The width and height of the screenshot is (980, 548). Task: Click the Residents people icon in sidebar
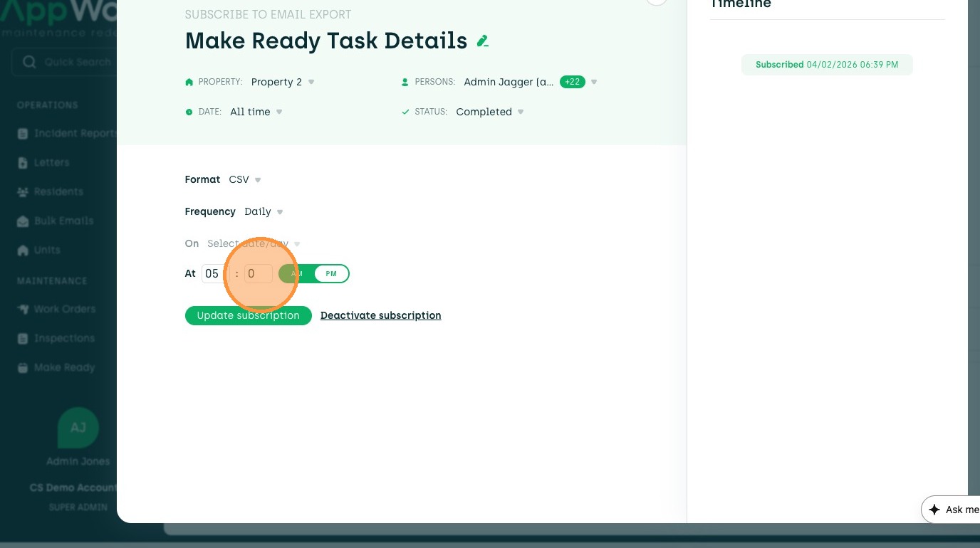coord(23,192)
